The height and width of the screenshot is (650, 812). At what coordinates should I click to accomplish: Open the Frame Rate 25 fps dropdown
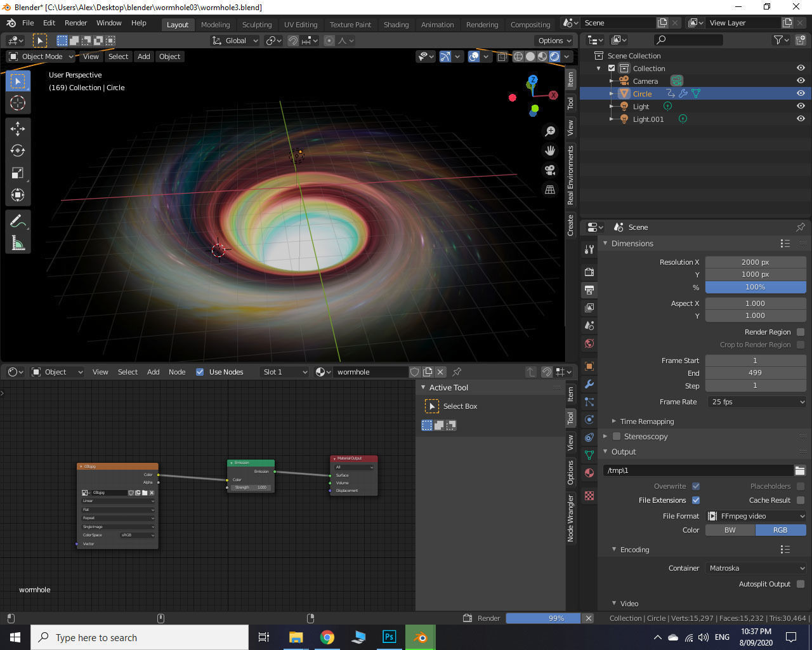point(756,402)
